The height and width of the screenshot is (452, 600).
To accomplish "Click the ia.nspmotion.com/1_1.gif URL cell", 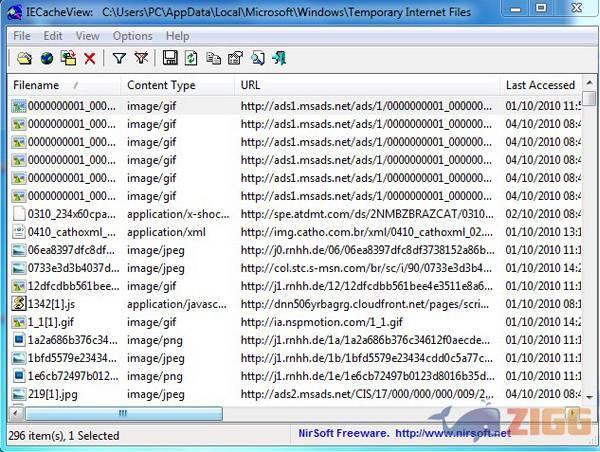I will coord(321,322).
